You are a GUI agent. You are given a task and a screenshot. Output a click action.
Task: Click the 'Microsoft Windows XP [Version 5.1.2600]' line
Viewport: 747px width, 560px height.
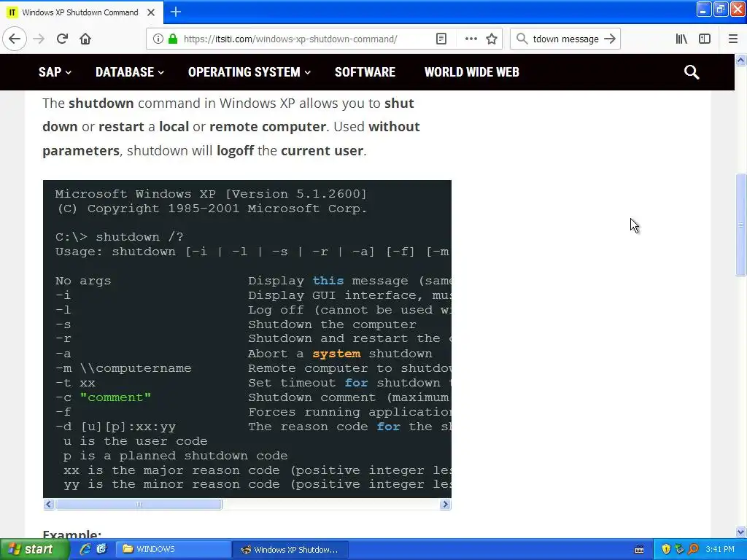(x=211, y=194)
